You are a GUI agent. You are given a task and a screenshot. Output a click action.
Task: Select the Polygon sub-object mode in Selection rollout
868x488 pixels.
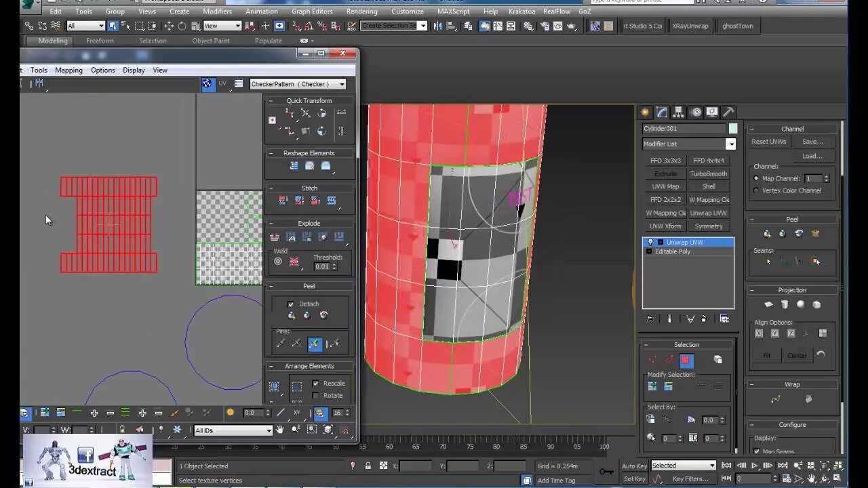pos(686,360)
